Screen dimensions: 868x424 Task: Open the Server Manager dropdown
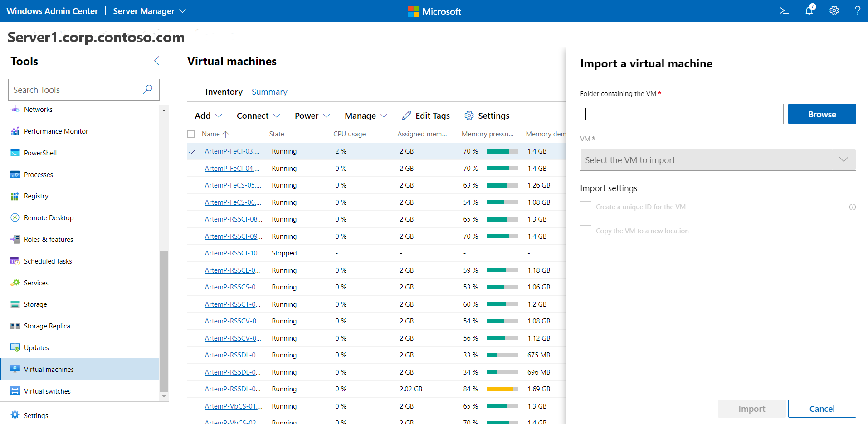149,11
